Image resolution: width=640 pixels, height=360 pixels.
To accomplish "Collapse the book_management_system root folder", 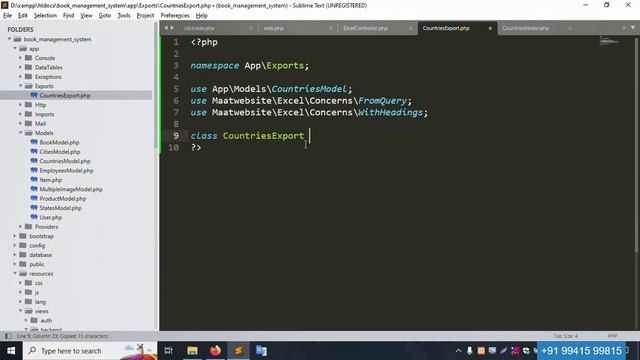I will point(9,39).
